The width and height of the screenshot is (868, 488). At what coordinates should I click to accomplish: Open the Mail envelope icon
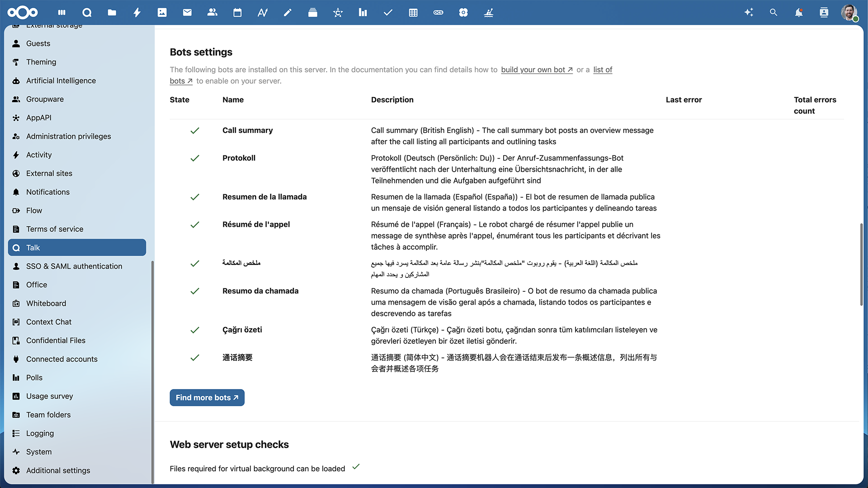tap(187, 13)
